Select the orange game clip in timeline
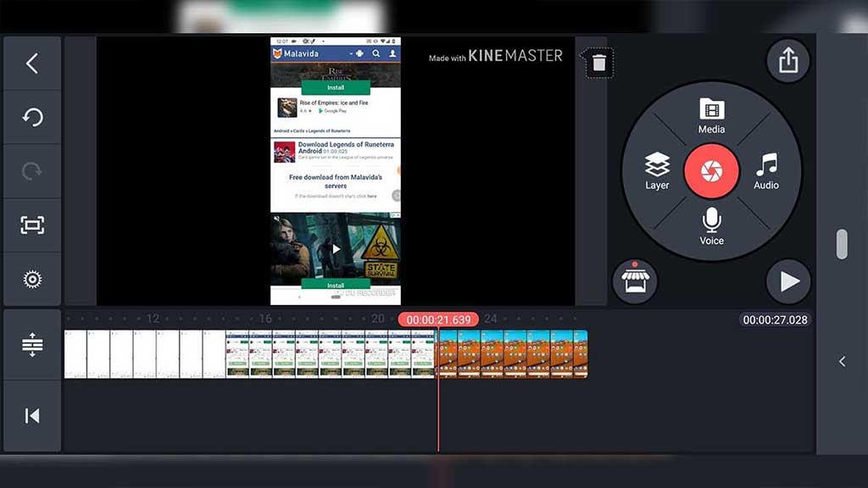Image resolution: width=868 pixels, height=488 pixels. click(512, 353)
